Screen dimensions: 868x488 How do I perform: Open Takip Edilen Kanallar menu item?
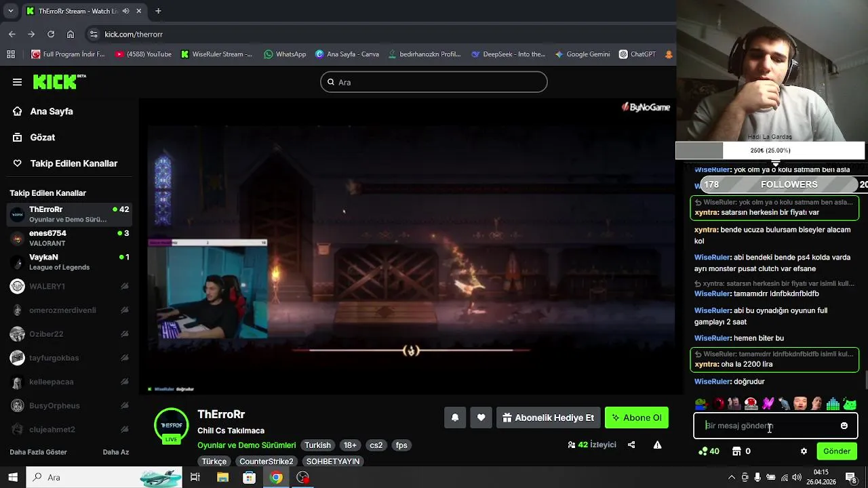pos(65,163)
